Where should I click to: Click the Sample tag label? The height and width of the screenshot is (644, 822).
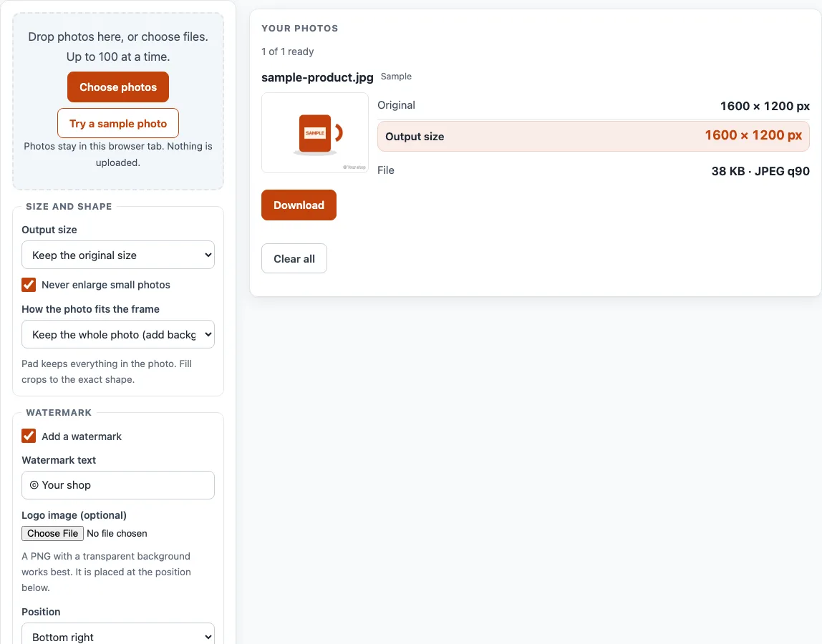coord(396,77)
